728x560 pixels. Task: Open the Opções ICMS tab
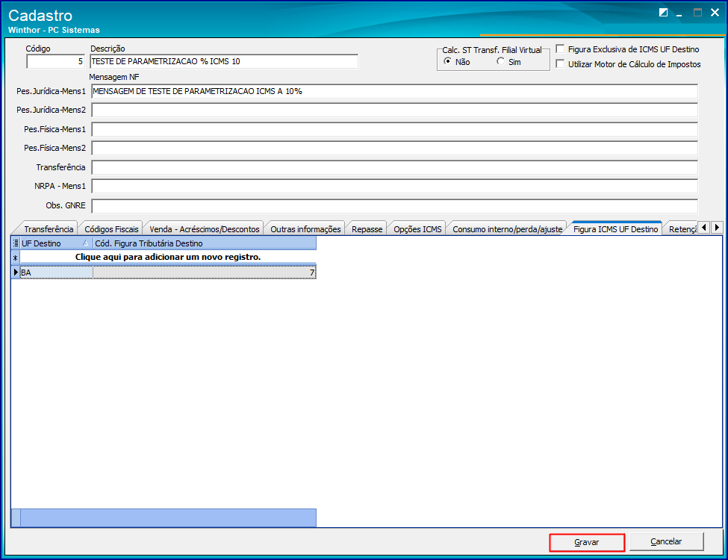(x=417, y=229)
